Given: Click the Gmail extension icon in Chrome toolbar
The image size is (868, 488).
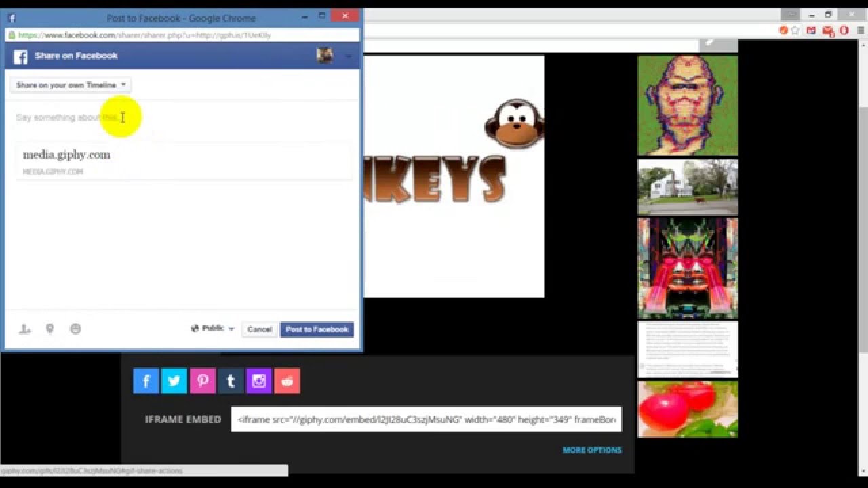Looking at the screenshot, I should pos(811,30).
